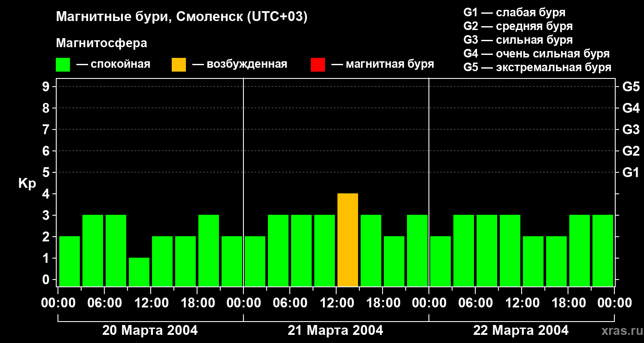Click the '22 Марта 2004' date label
The image size is (644, 343).
tap(521, 331)
